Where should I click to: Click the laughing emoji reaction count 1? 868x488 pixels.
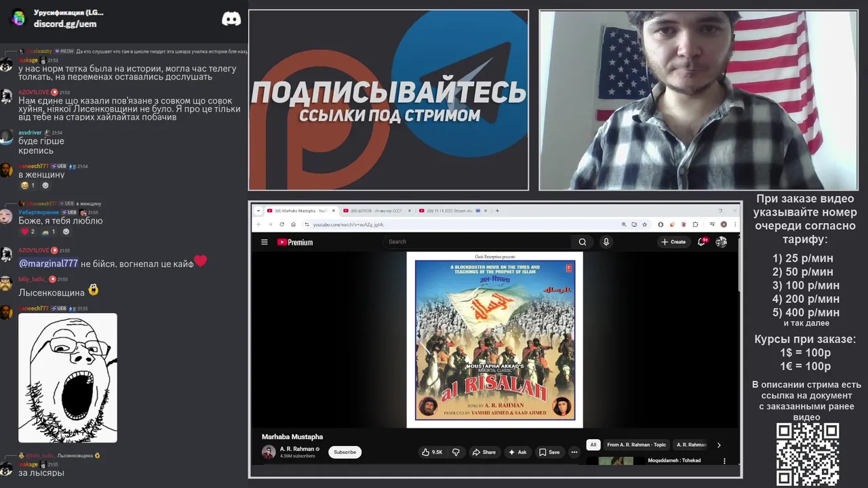pos(27,185)
